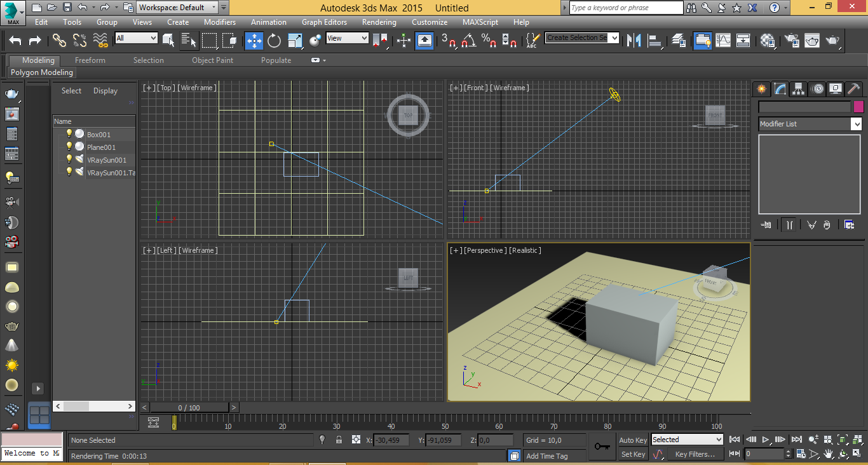Open the Rendering menu

coord(379,22)
